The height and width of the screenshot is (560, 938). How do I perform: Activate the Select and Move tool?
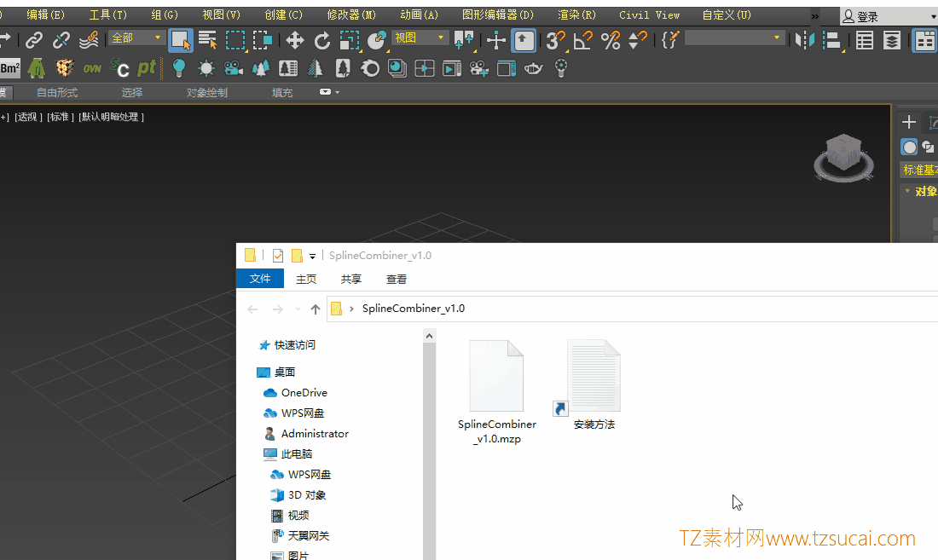click(294, 40)
